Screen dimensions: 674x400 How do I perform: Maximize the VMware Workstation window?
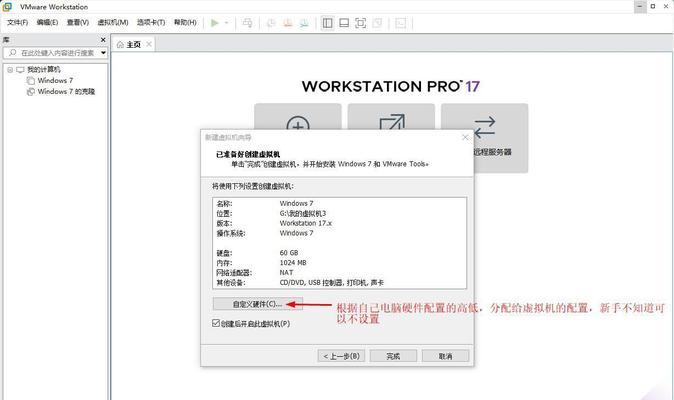pyautogui.click(x=653, y=6)
